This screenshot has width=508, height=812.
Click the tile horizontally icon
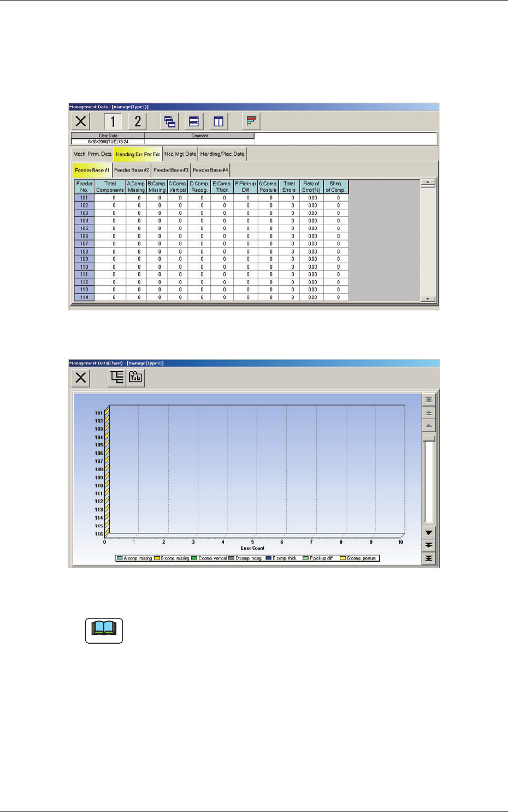coord(194,121)
